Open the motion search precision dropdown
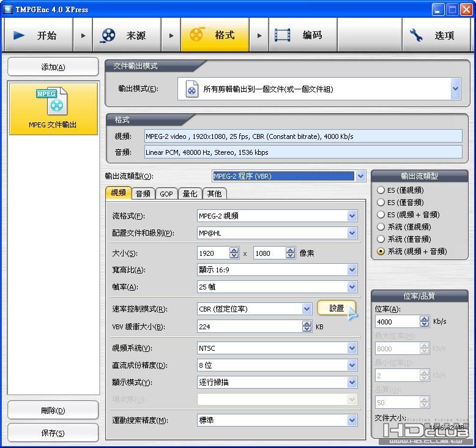 click(352, 420)
